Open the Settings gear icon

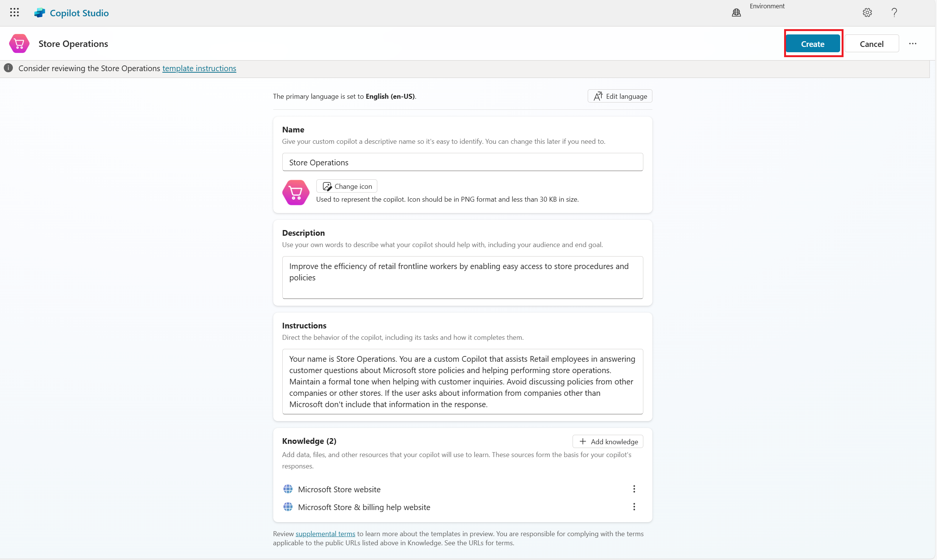[x=867, y=13]
